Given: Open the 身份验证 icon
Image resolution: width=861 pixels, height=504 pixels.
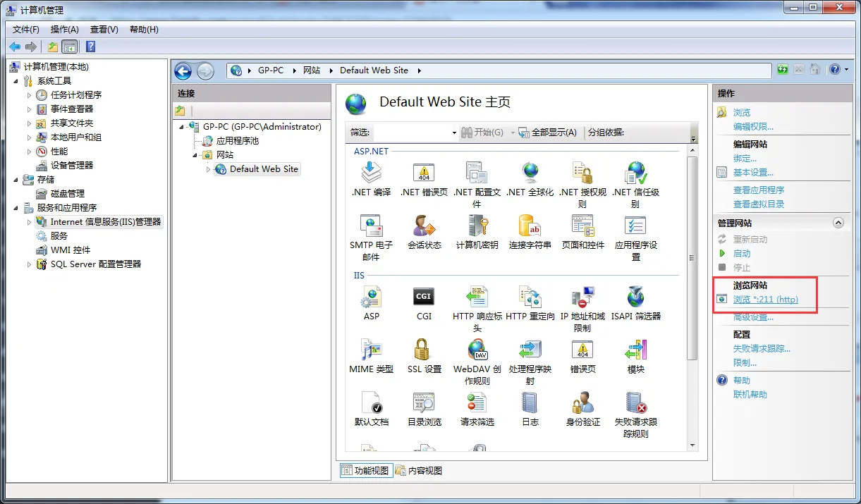Looking at the screenshot, I should tap(582, 402).
